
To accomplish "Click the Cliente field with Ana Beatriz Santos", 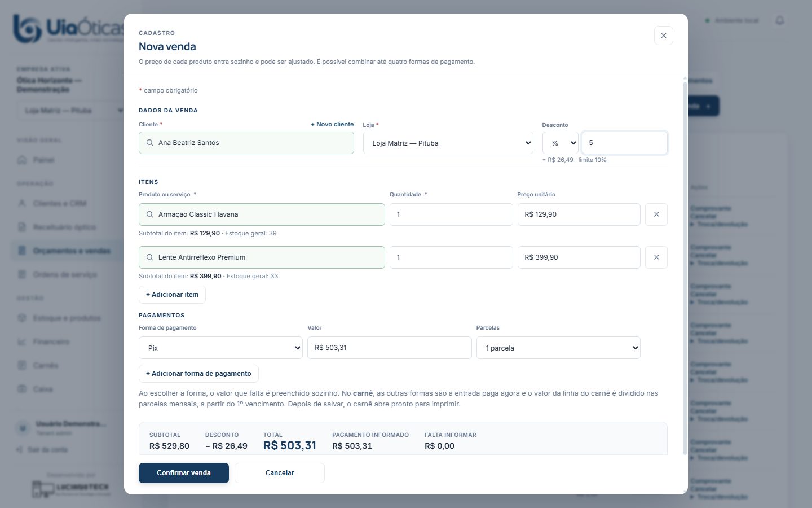I will pyautogui.click(x=246, y=143).
